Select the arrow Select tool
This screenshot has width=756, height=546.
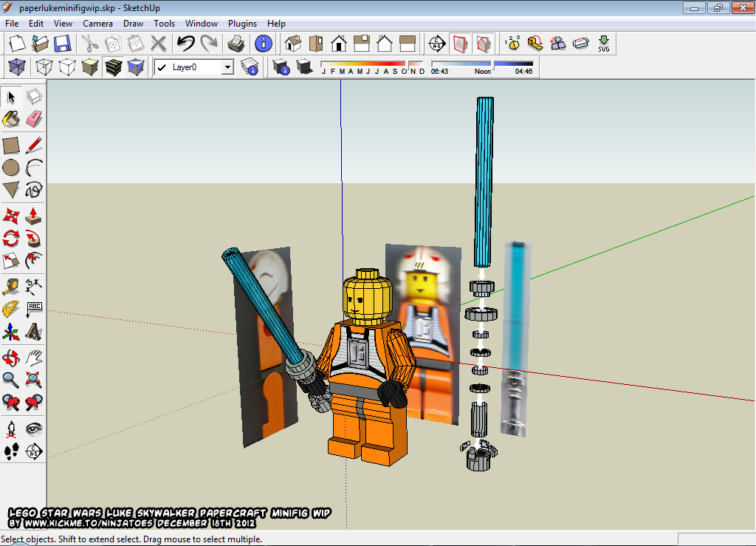[x=11, y=97]
